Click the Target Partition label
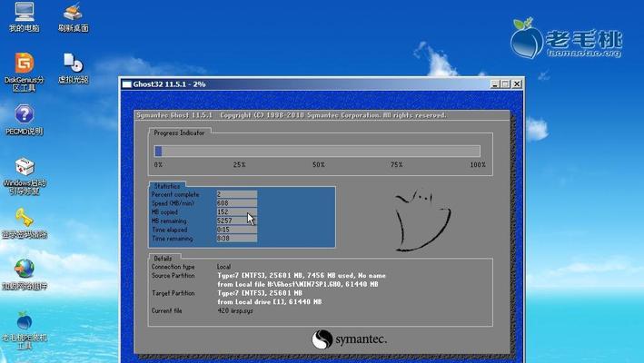644x363 pixels. click(173, 293)
